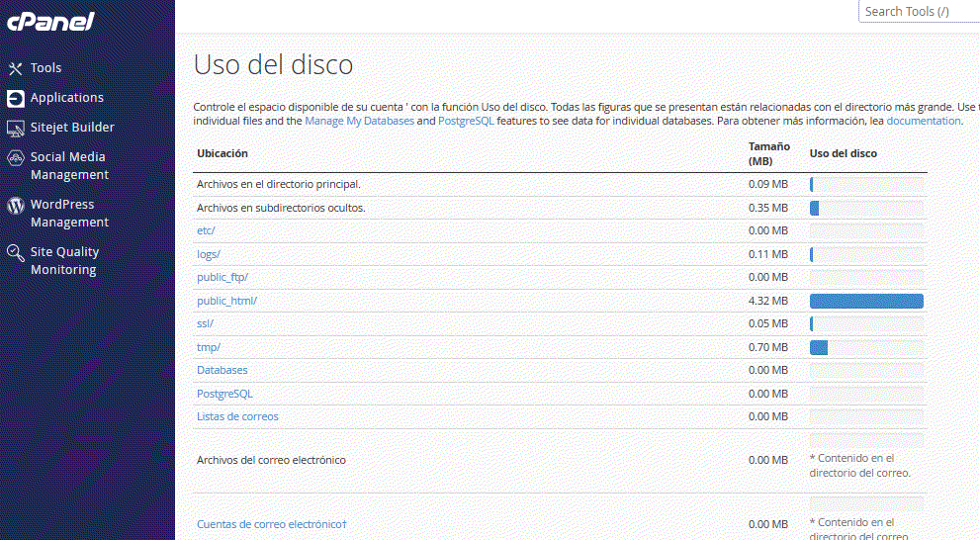Click the Tools wrench icon
The width and height of the screenshot is (980, 540).
click(x=15, y=68)
